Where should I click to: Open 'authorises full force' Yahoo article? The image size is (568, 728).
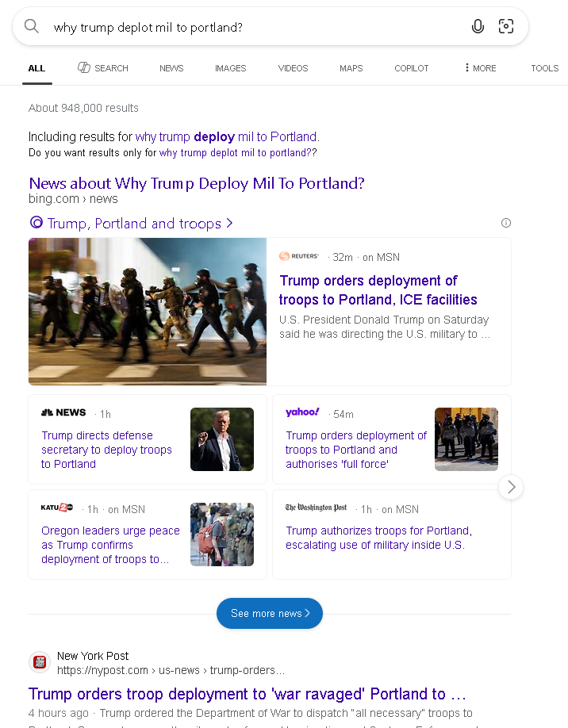tap(355, 450)
